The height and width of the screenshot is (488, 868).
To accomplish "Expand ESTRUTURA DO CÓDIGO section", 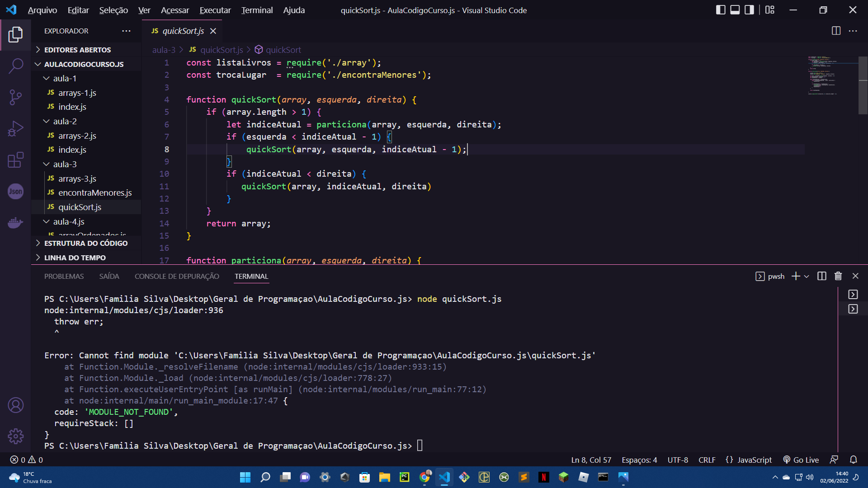I will pyautogui.click(x=86, y=243).
